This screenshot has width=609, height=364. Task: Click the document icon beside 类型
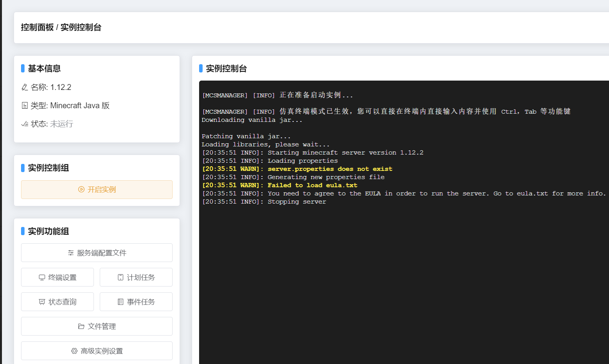coord(25,106)
